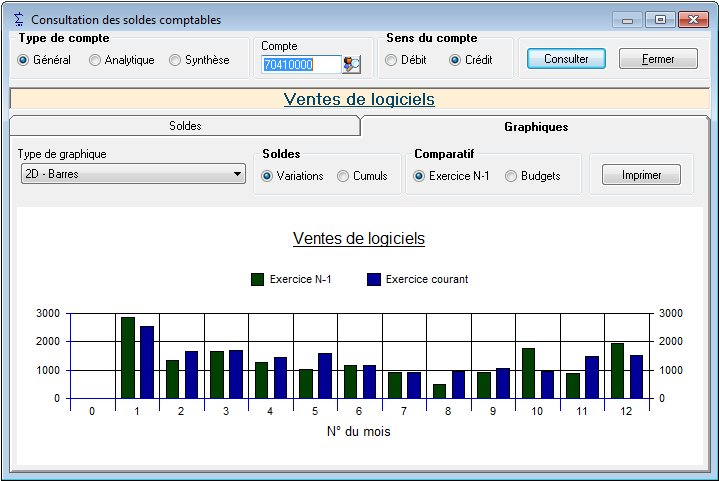Click the green N-1 bar for month 1

click(x=128, y=358)
